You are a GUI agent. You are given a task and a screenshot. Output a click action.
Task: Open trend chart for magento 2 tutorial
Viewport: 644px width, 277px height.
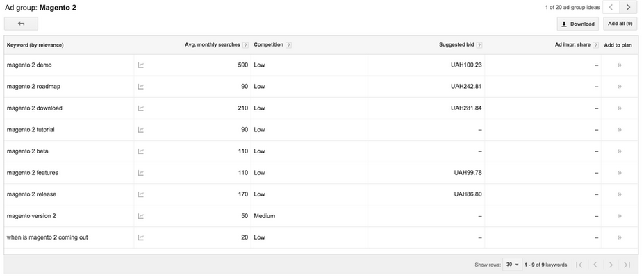[x=141, y=130]
